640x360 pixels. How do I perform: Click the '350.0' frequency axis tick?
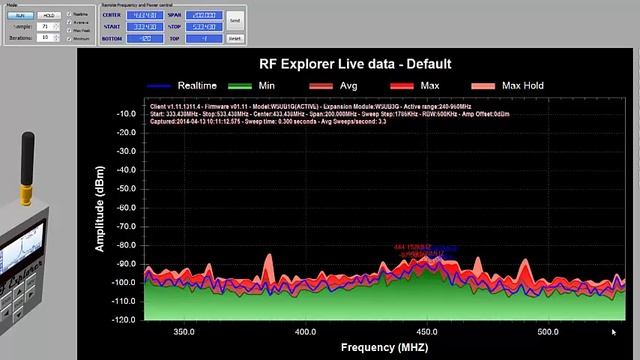click(x=184, y=332)
